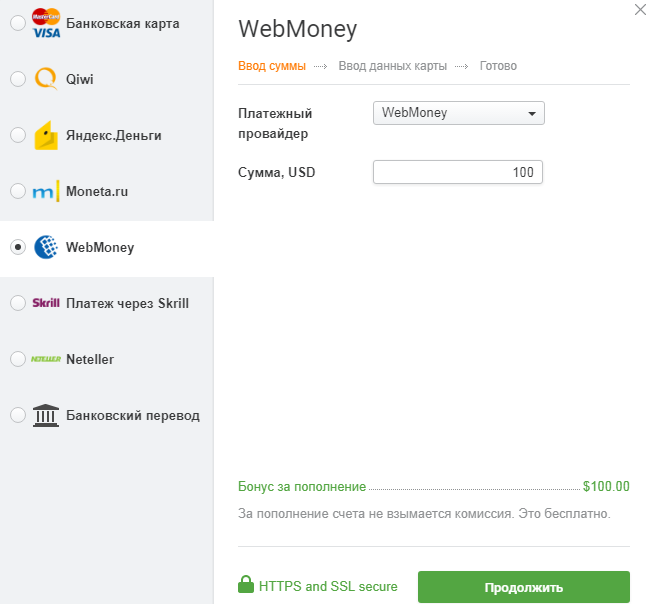This screenshot has height=604, width=651.
Task: Click the Moneta.ru logo icon
Action: coord(46,191)
